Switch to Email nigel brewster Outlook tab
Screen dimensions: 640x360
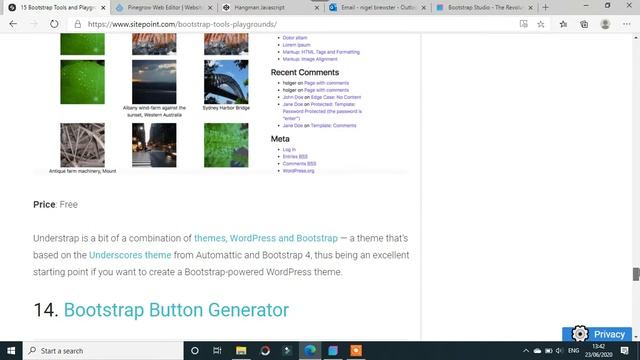pyautogui.click(x=378, y=7)
